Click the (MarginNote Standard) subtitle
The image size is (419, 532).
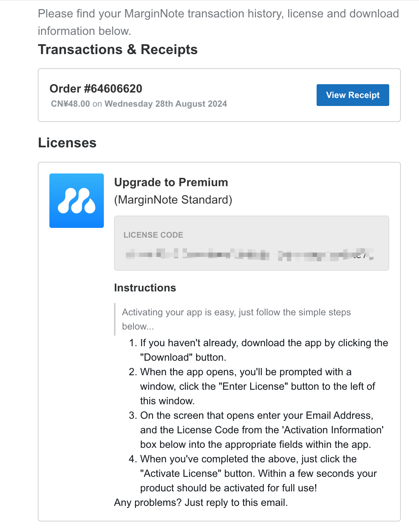173,200
